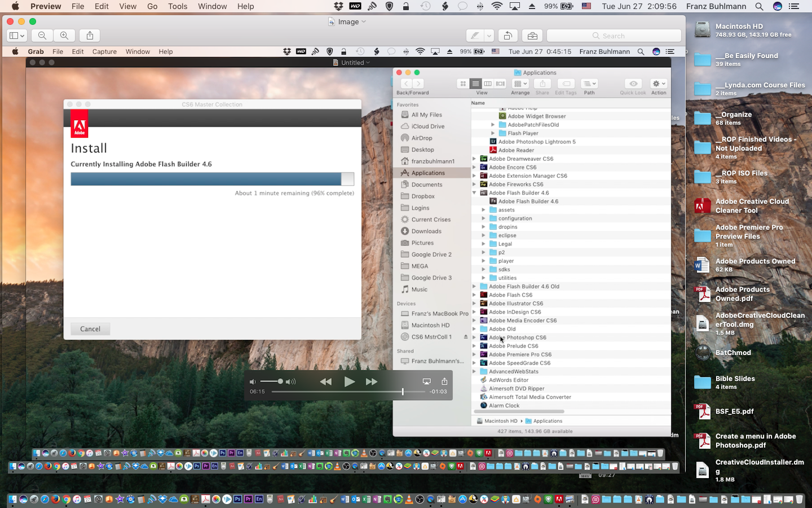Open Notification Center in the top menu bar
This screenshot has width=812, height=508.
pos(794,6)
